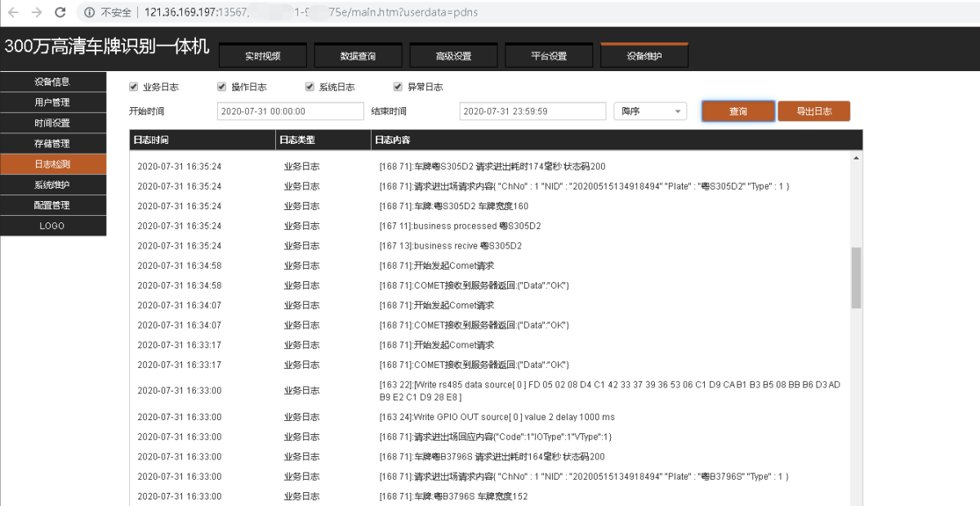Toggle the 异常日志 checkbox
The height and width of the screenshot is (506, 980).
tap(398, 87)
